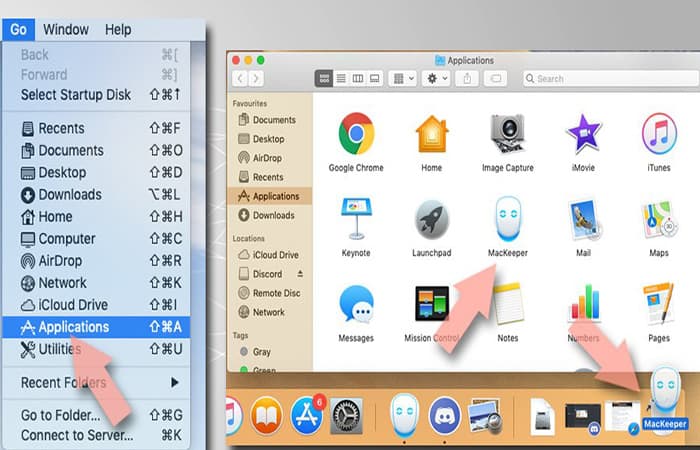Screen dimensions: 700x450
Task: Click the Finder Search field
Action: point(611,79)
